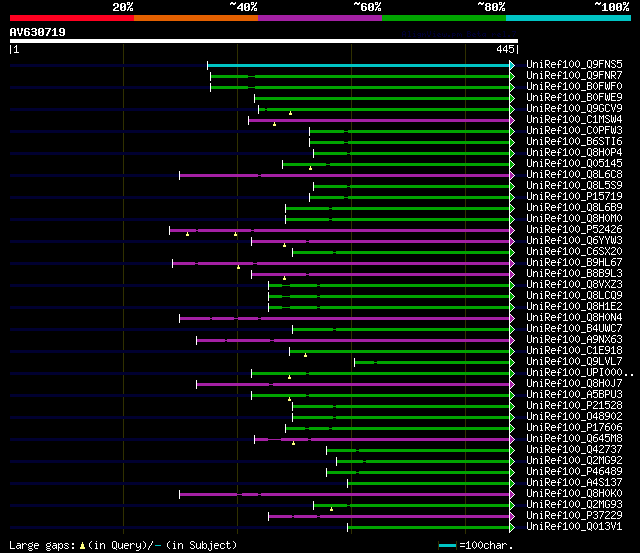
Task: Click the purple ~60% identity legend segment
Action: pyautogui.click(x=320, y=18)
